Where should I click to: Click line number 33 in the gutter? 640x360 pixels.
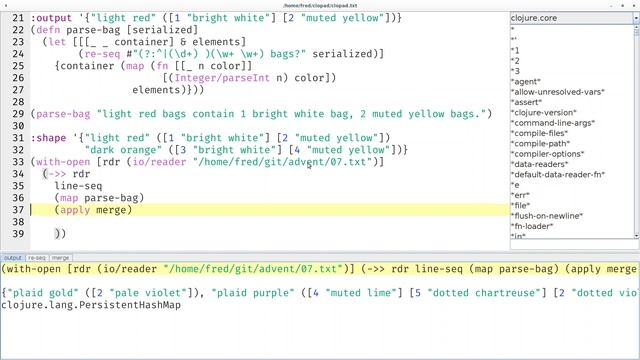(18, 162)
